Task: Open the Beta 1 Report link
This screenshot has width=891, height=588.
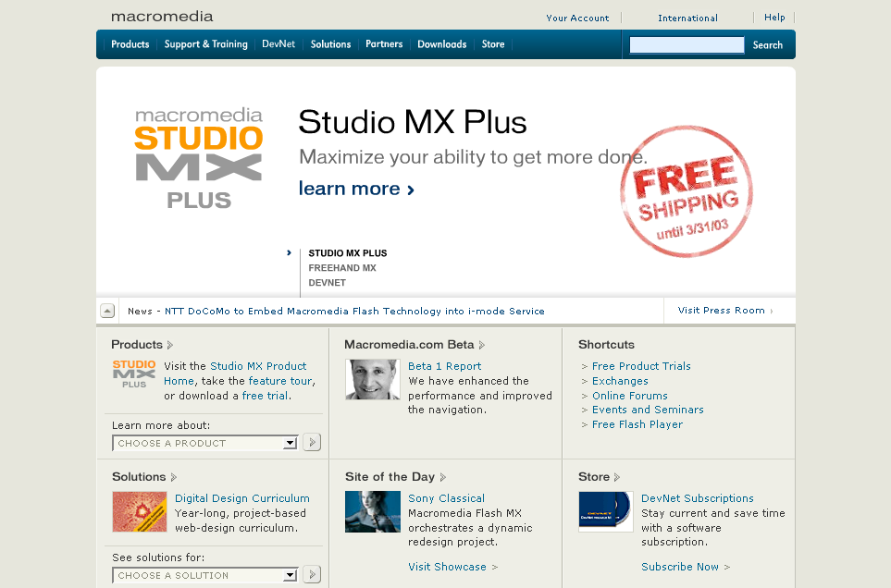Action: coord(444,366)
